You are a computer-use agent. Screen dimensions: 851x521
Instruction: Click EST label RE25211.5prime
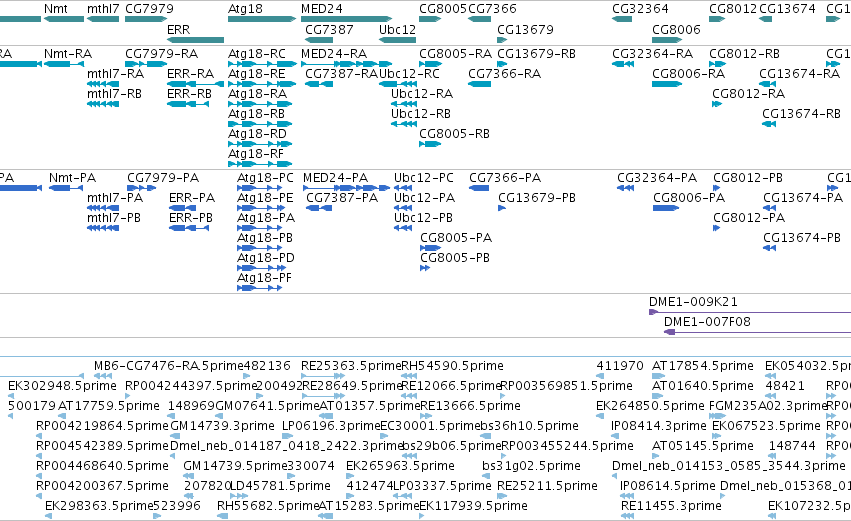pos(548,486)
